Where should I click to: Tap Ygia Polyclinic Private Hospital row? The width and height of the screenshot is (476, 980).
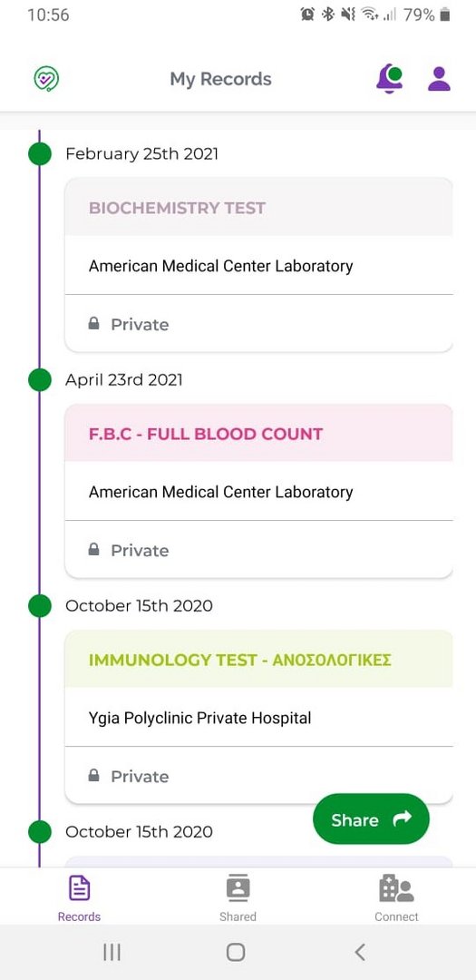[258, 718]
